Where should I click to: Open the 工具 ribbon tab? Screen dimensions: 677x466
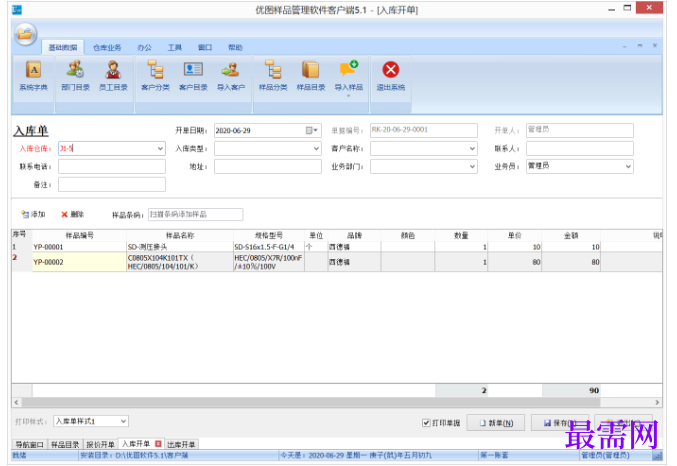coord(175,48)
